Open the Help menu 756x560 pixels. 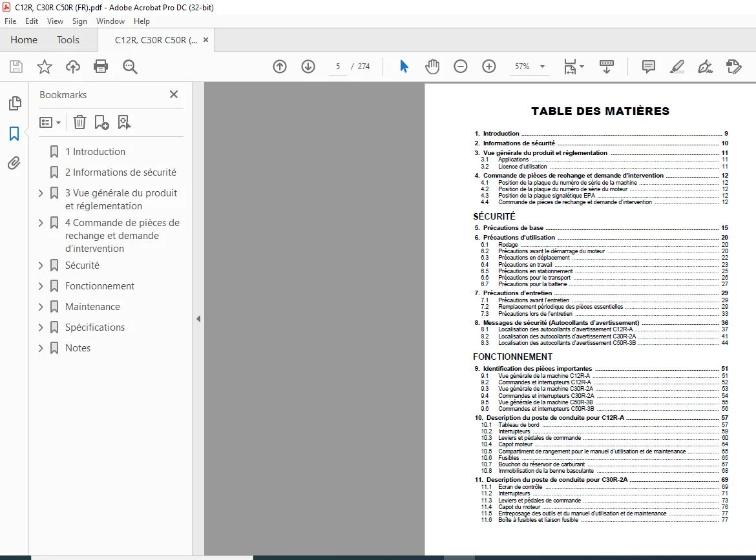coord(142,21)
